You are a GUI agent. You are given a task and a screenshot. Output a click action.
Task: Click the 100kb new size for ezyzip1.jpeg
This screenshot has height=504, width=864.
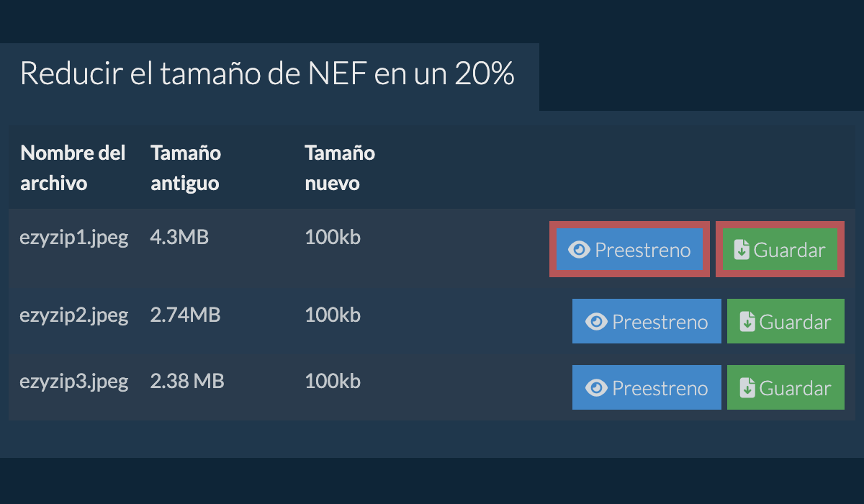[332, 238]
